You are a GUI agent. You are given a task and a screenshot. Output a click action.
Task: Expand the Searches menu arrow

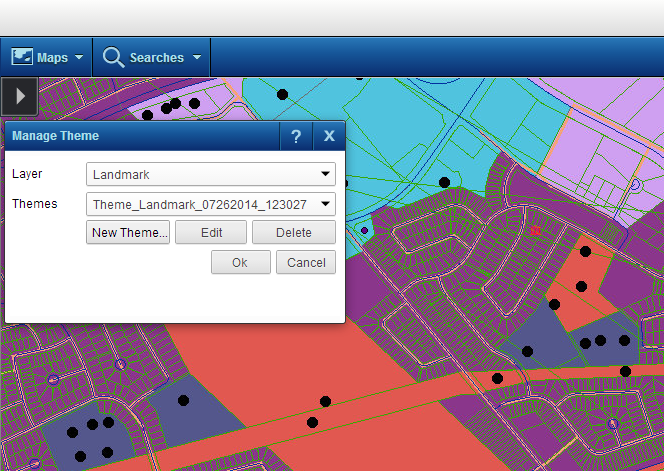click(197, 58)
